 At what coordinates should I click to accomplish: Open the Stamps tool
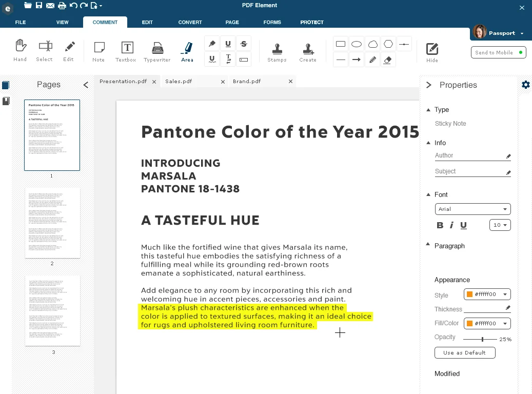pyautogui.click(x=277, y=52)
